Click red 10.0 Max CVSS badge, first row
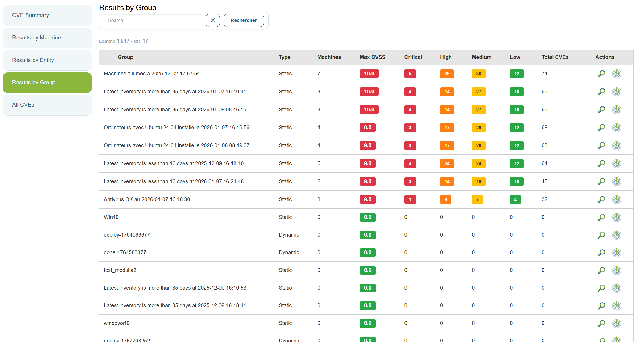Screen dimensions: 644x342 pos(369,74)
